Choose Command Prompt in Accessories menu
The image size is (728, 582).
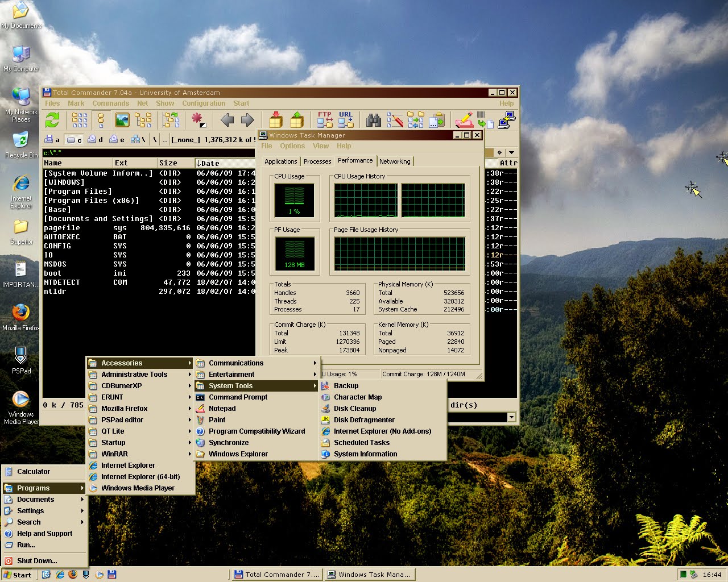[257, 397]
